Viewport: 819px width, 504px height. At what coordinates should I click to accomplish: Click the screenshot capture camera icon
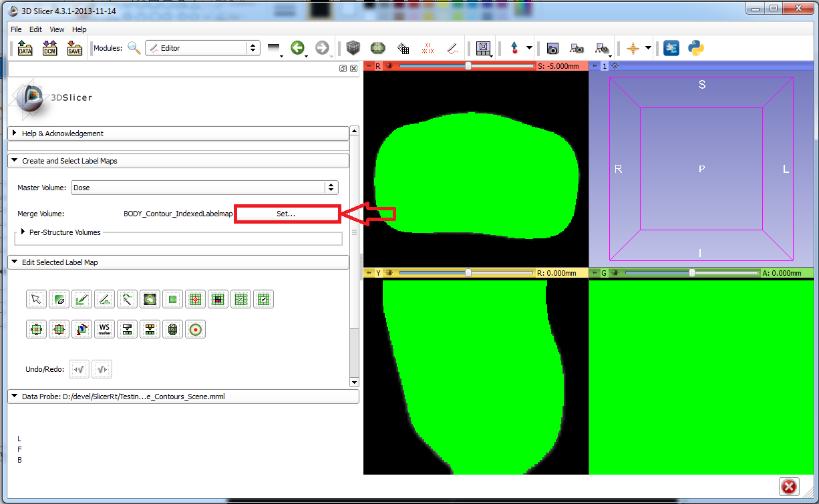552,48
